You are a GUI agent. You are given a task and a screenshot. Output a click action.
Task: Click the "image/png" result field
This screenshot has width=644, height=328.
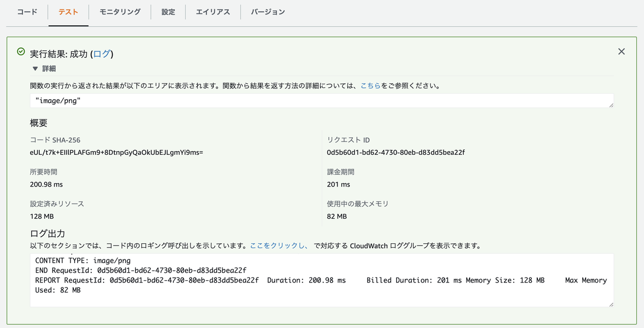coord(322,101)
